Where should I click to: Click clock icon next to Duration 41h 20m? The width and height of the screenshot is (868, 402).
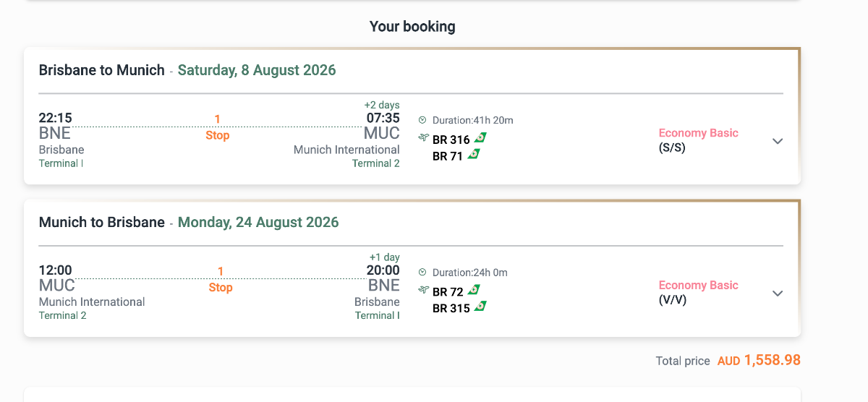tap(422, 120)
